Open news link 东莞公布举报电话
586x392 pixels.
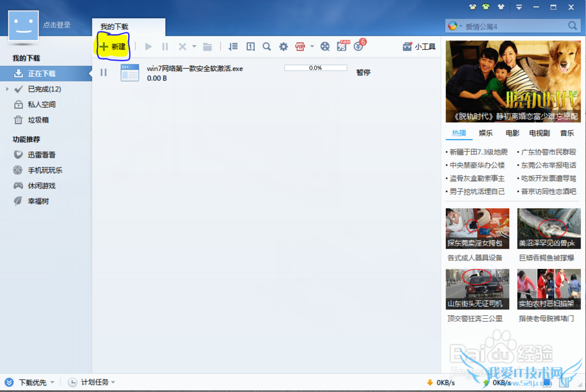[548, 165]
